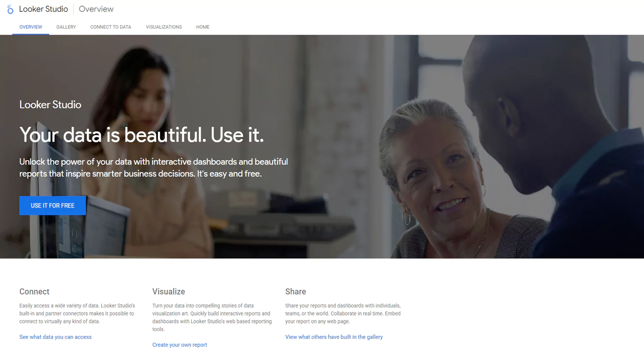
Task: Click the Looker Studio name in the header
Action: pyautogui.click(x=43, y=9)
